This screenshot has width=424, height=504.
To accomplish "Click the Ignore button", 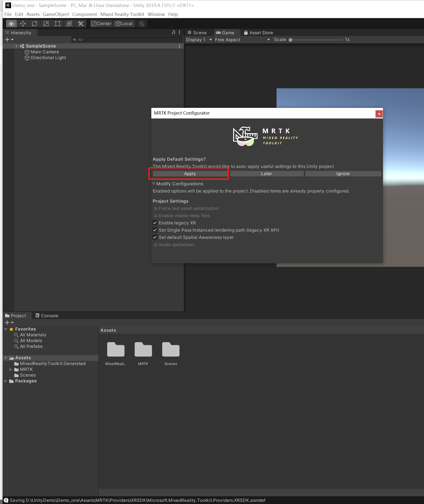I will tap(343, 173).
